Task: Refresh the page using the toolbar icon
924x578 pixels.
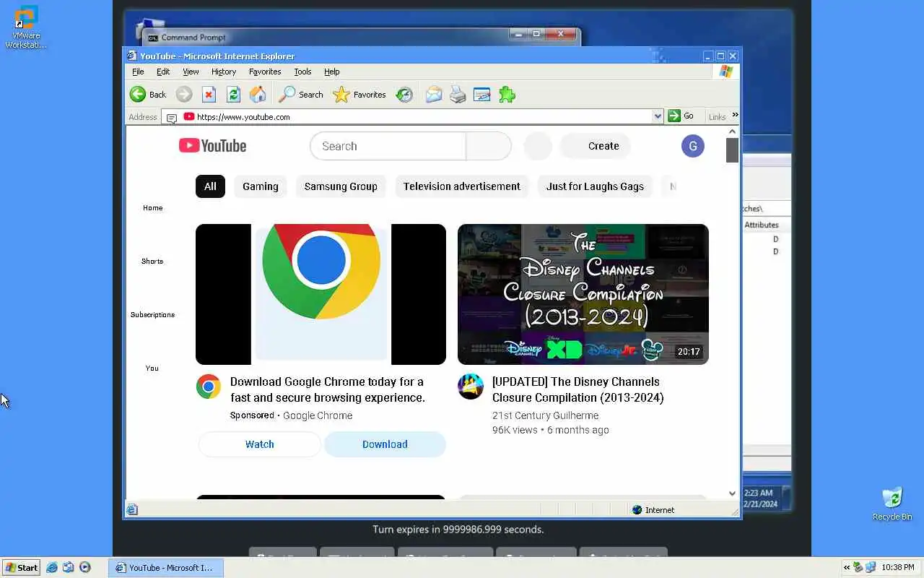Action: tap(233, 95)
